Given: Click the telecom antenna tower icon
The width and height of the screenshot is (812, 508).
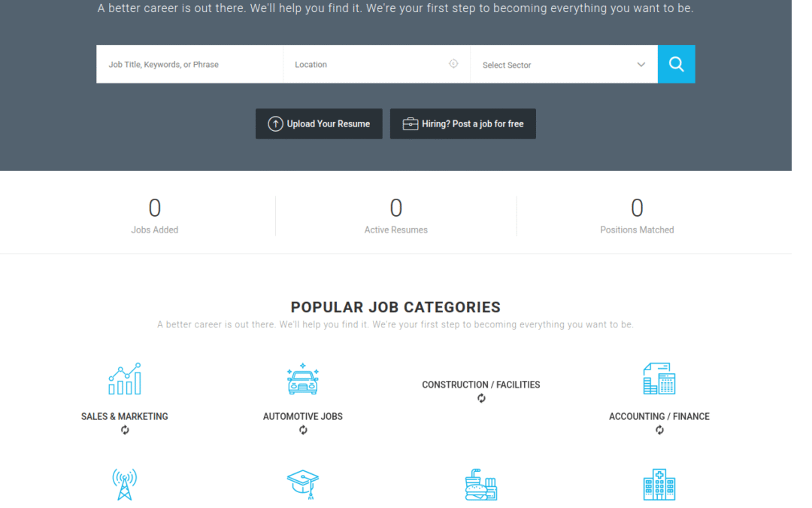Looking at the screenshot, I should pos(125,484).
